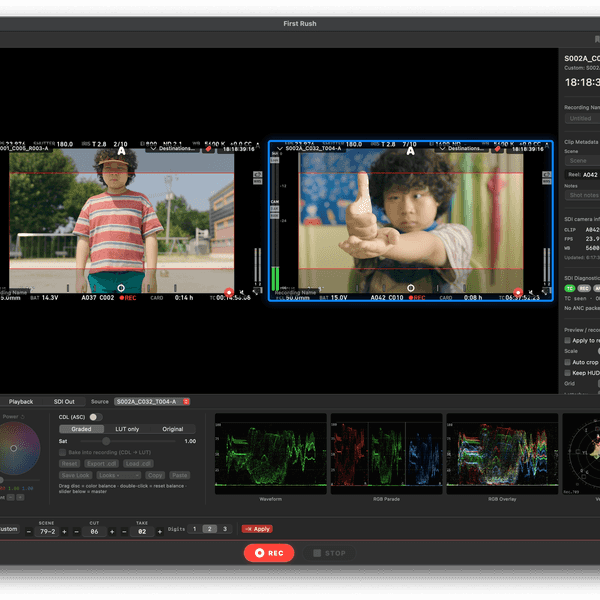Select Graded view mode
Screen dimensions: 600x600
pos(82,429)
